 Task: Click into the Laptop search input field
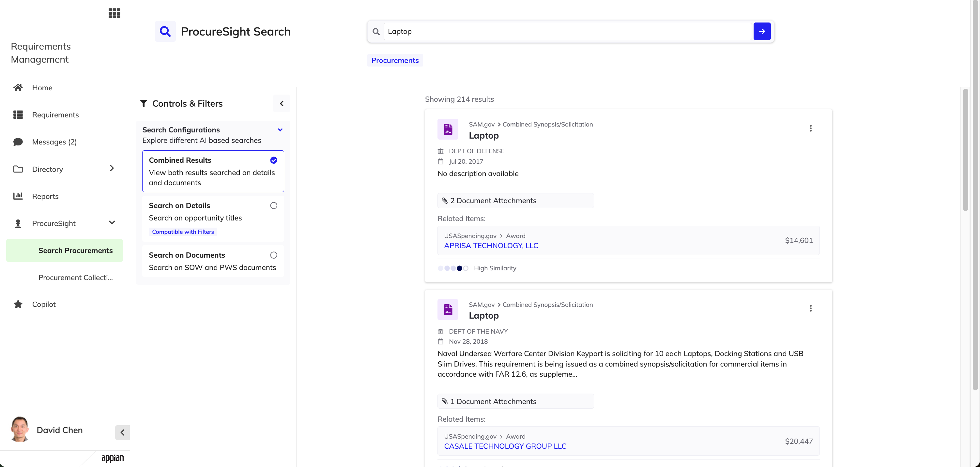(567, 32)
